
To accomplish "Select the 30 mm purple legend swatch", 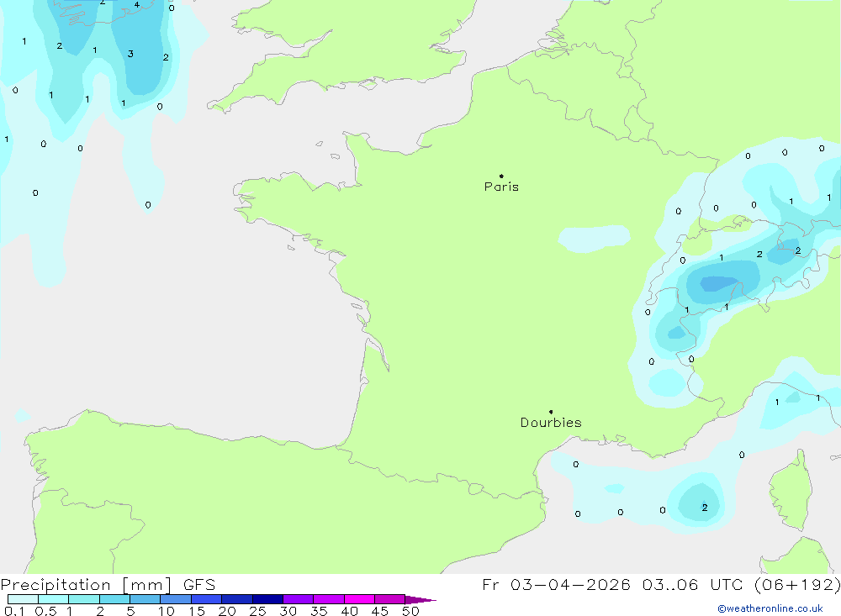I will tap(299, 599).
